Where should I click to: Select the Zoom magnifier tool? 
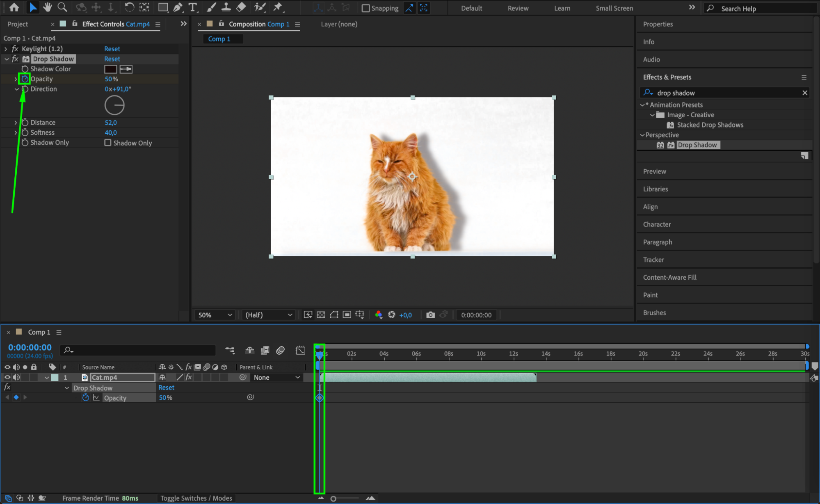[x=62, y=7]
